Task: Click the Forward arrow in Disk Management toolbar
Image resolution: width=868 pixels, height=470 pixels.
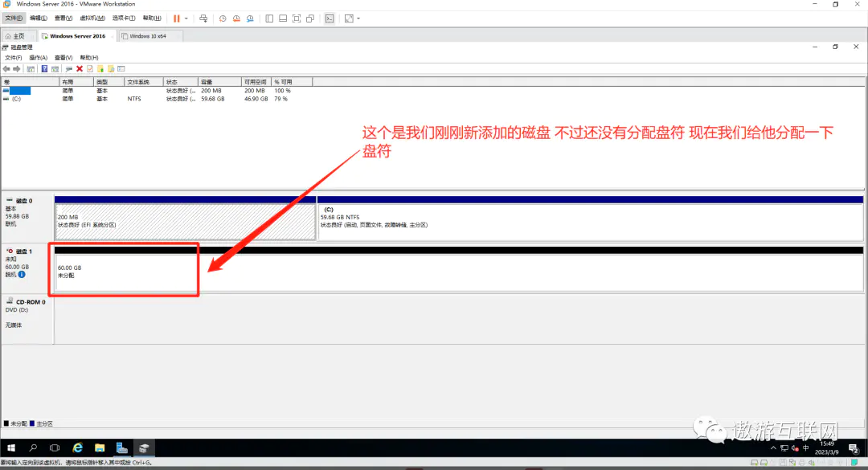Action: pyautogui.click(x=17, y=69)
